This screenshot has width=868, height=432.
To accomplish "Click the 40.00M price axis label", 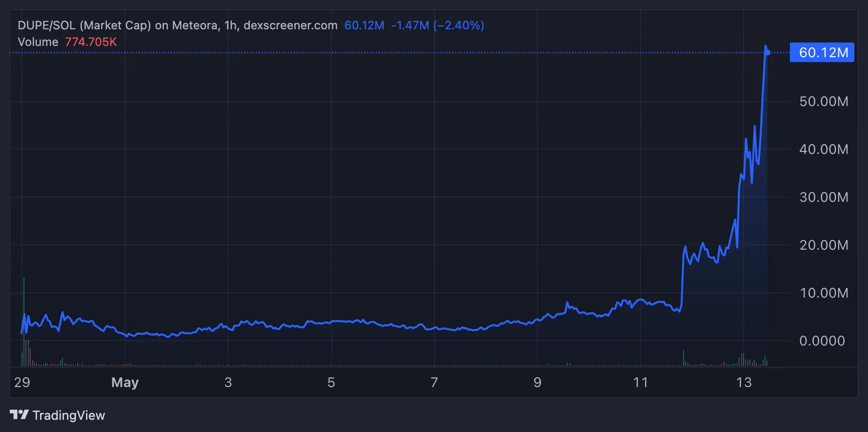I will (x=823, y=150).
